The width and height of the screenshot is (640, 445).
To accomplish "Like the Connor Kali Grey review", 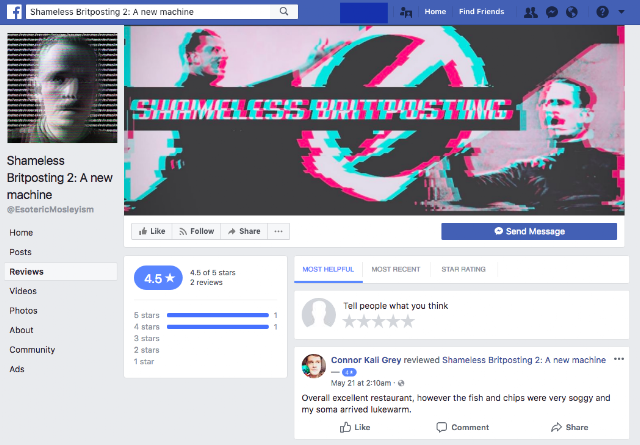I will point(355,427).
